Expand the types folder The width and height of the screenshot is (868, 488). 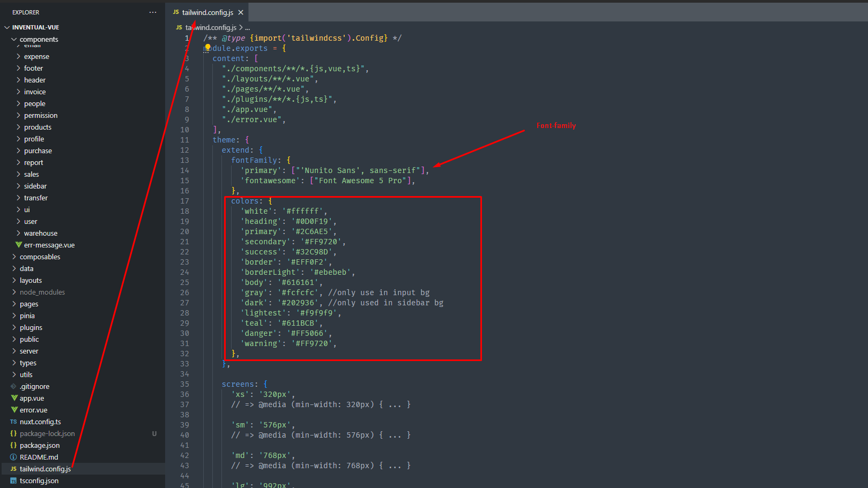click(x=28, y=363)
